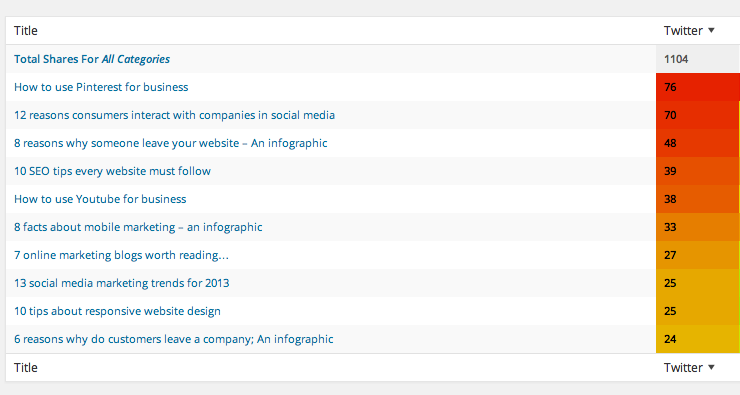Open '12 reasons consumers interact with companies' post
The width and height of the screenshot is (740, 395).
point(174,115)
